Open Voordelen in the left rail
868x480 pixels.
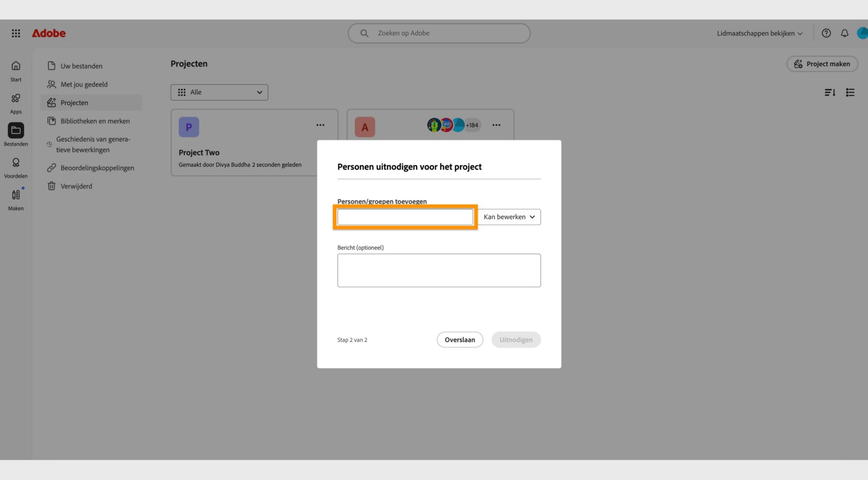[x=16, y=168]
